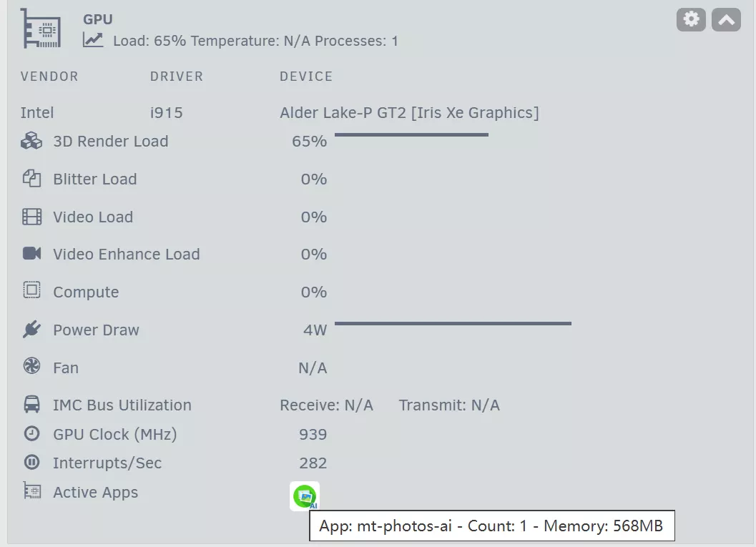Click the mt-photos-ai active app icon
This screenshot has width=756, height=547.
click(x=305, y=496)
